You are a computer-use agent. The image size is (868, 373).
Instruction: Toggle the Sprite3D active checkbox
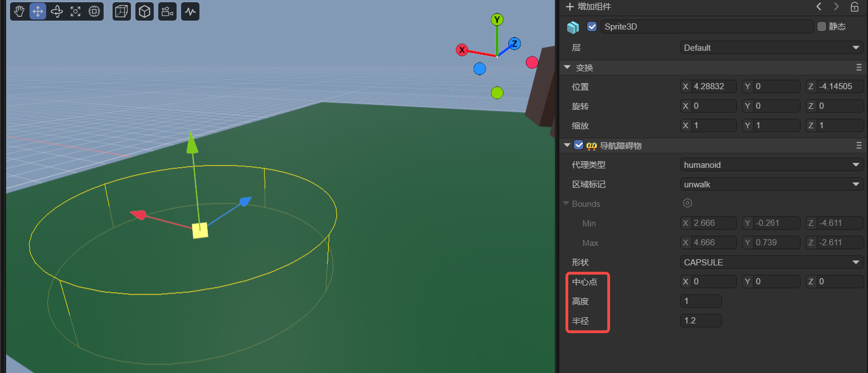coord(592,27)
